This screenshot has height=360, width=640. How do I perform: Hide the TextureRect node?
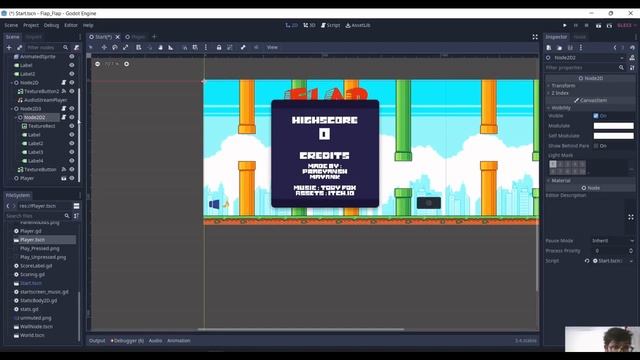pyautogui.click(x=72, y=126)
